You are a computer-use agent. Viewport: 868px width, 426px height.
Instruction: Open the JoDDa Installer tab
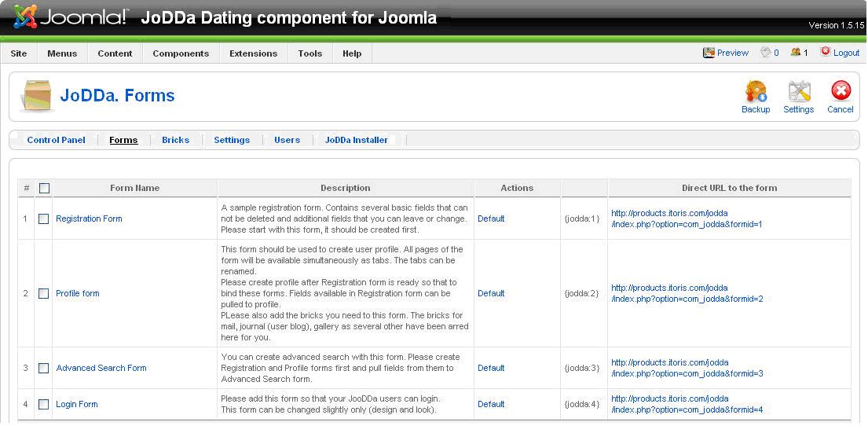[x=357, y=140]
